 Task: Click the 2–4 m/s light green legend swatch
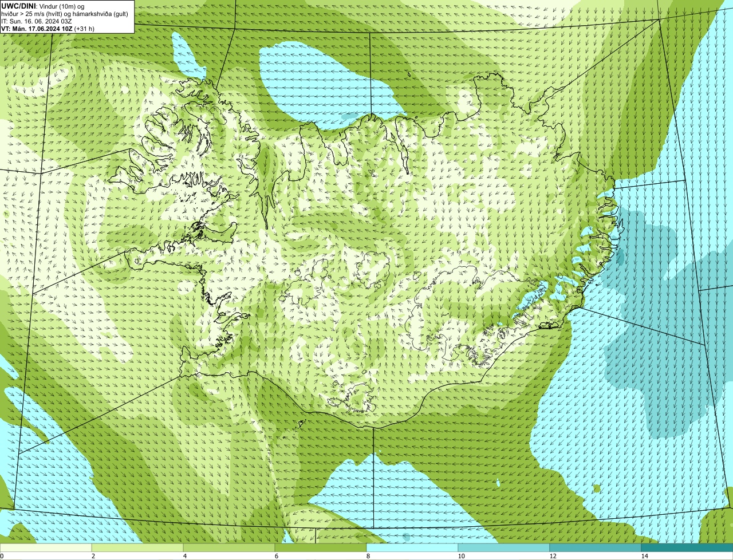pos(137,547)
